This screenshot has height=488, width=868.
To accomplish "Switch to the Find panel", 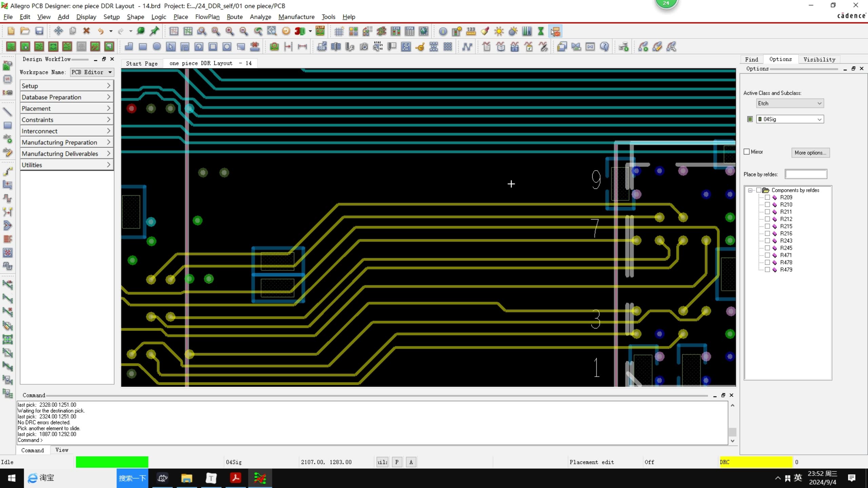I will click(752, 59).
